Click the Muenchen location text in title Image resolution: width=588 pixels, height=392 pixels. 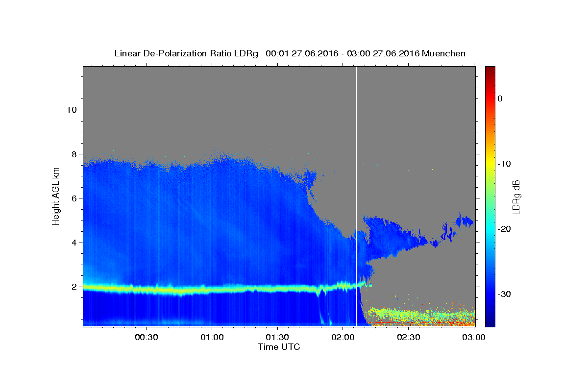pyautogui.click(x=444, y=53)
